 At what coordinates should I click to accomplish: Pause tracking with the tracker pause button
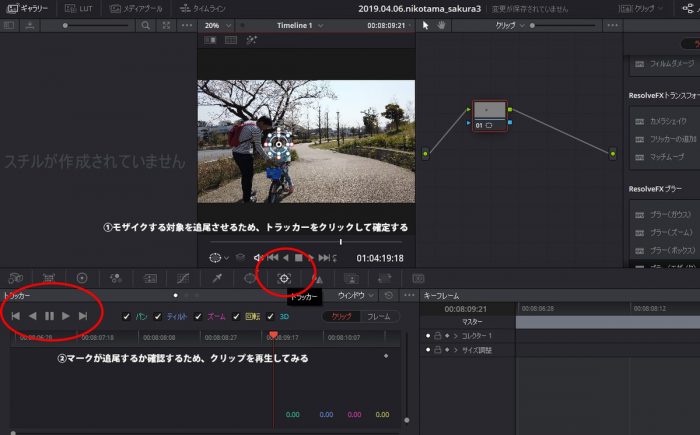(49, 316)
